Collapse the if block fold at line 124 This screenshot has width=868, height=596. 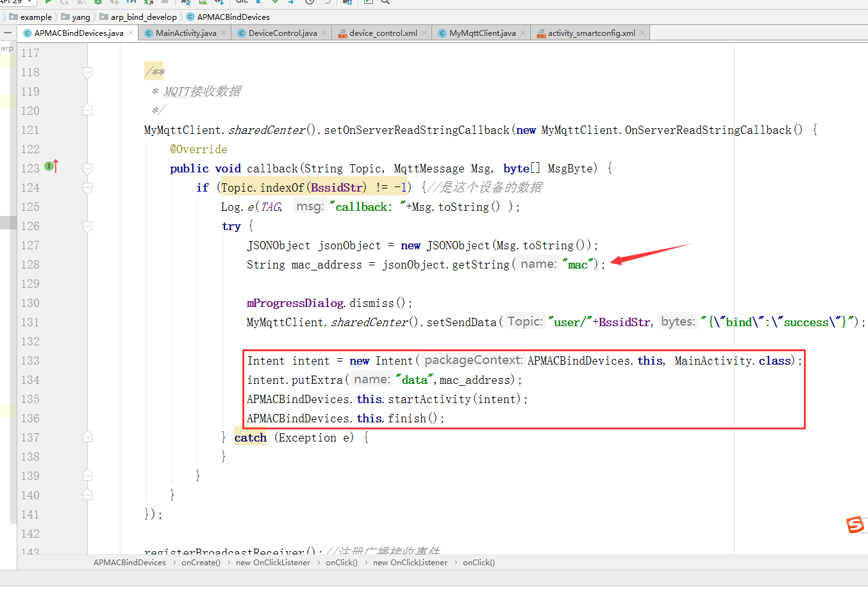coord(87,187)
